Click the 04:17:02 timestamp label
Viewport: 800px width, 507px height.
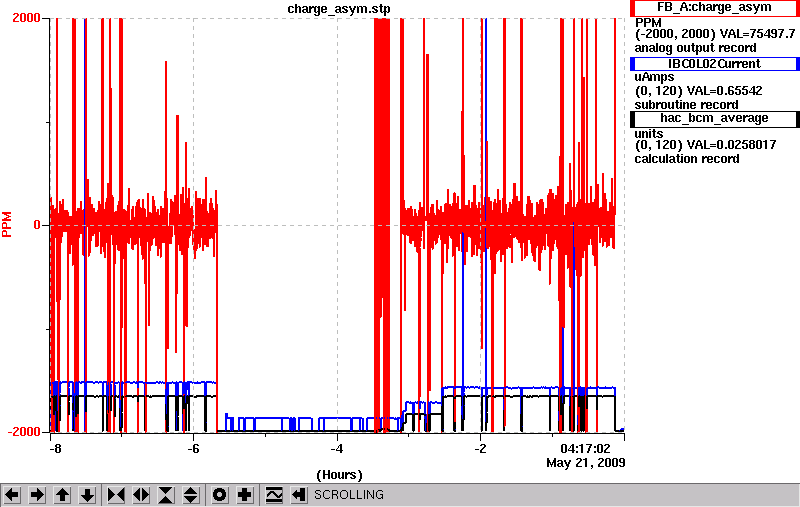pyautogui.click(x=586, y=449)
